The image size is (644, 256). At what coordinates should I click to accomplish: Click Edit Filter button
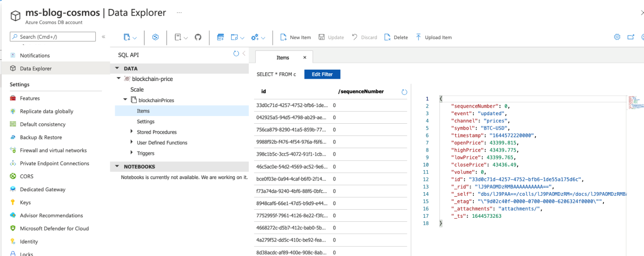click(x=322, y=74)
